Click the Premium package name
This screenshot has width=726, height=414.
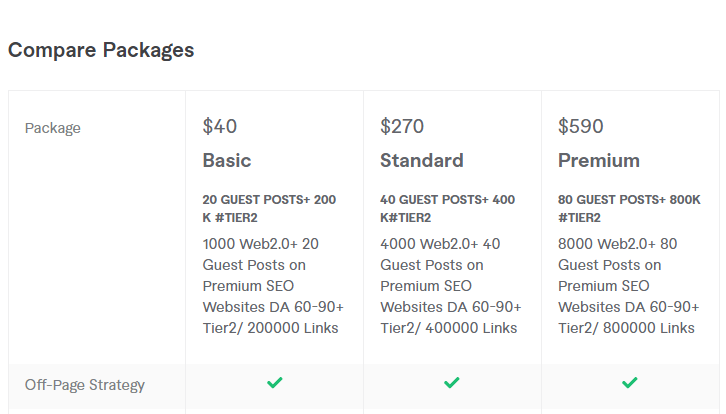click(599, 161)
